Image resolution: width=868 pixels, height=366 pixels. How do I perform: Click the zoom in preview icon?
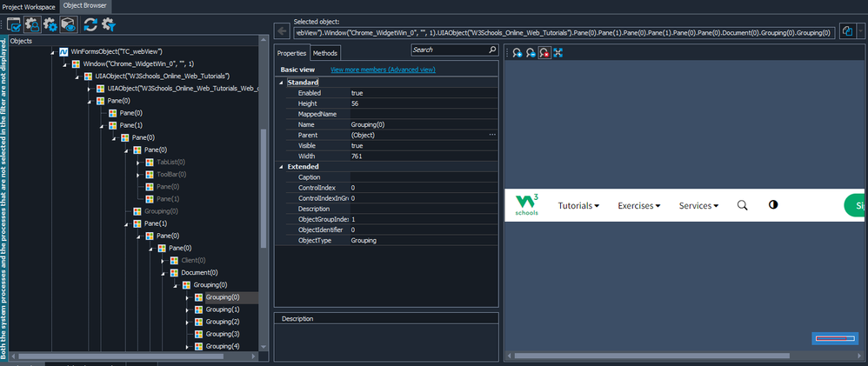point(517,53)
